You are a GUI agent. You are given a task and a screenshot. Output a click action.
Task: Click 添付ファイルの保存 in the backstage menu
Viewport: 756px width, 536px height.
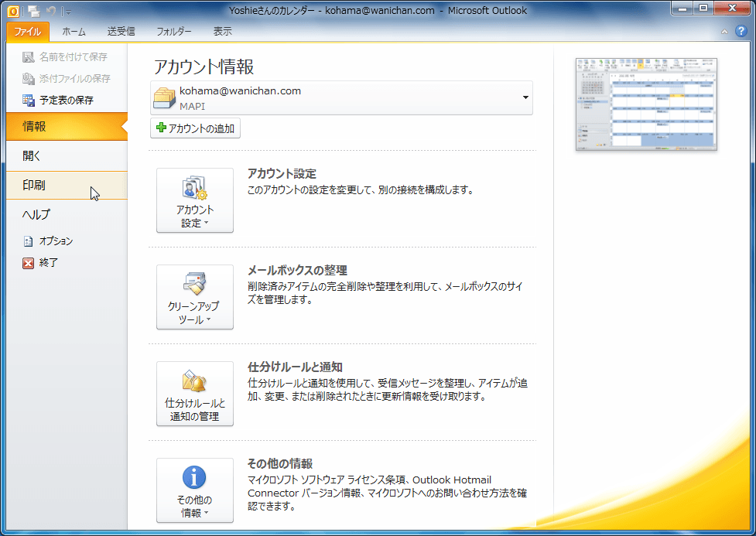tap(67, 78)
